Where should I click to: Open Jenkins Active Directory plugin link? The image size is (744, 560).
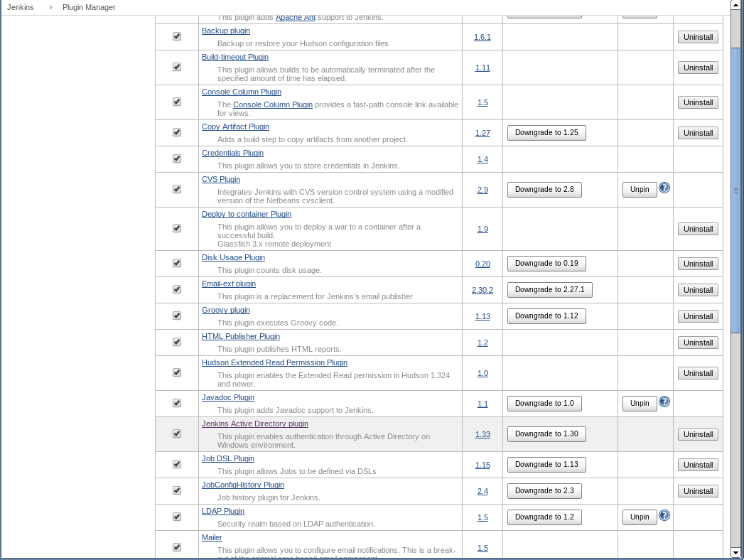point(255,424)
